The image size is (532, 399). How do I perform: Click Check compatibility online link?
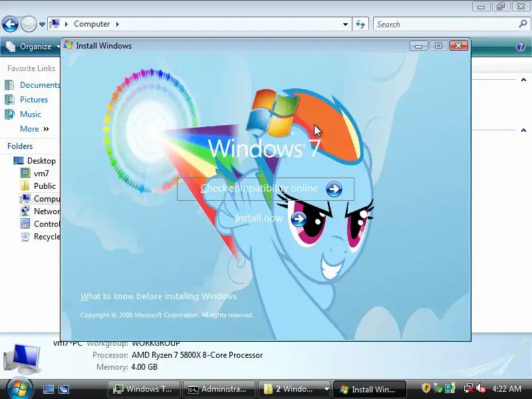coord(265,189)
